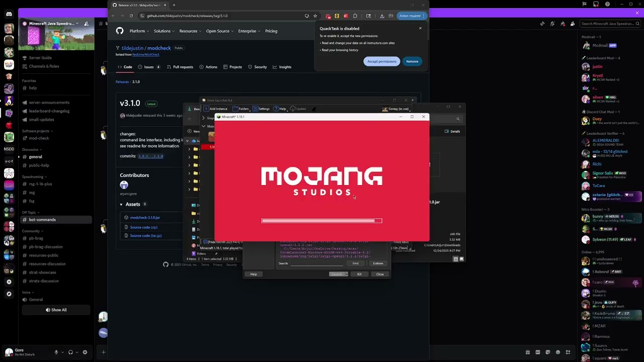The image size is (644, 362).
Task: Click Add Instance in Prism Launcher
Action: 215,109
